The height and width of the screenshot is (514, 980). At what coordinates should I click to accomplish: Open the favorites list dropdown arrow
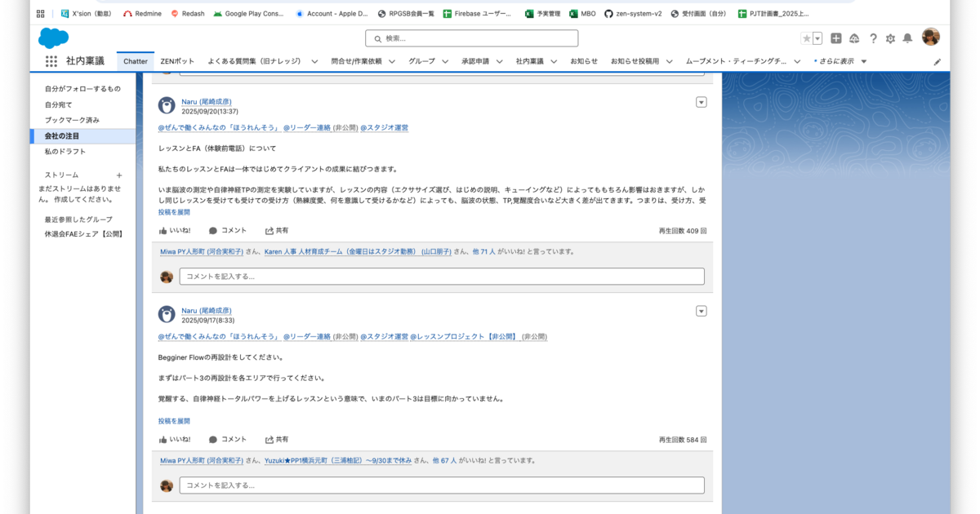point(817,38)
